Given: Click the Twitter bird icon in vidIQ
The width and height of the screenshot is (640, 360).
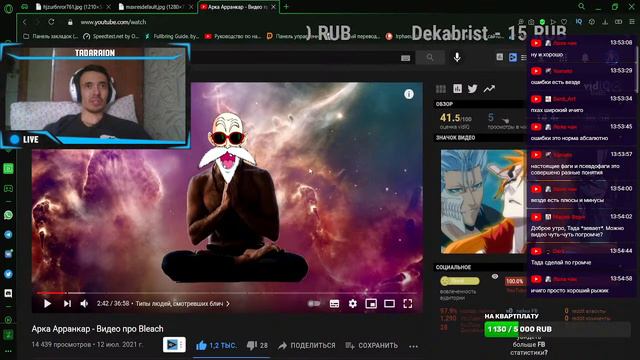Looking at the screenshot, I should pos(473,89).
